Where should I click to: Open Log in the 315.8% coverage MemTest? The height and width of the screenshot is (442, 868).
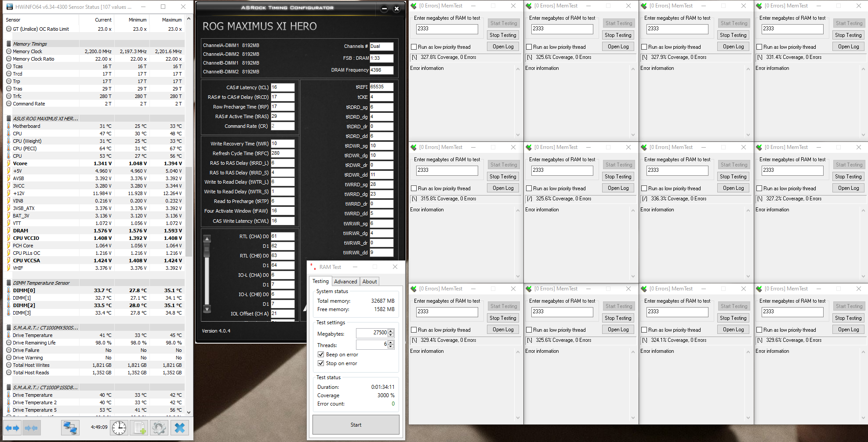(x=503, y=188)
